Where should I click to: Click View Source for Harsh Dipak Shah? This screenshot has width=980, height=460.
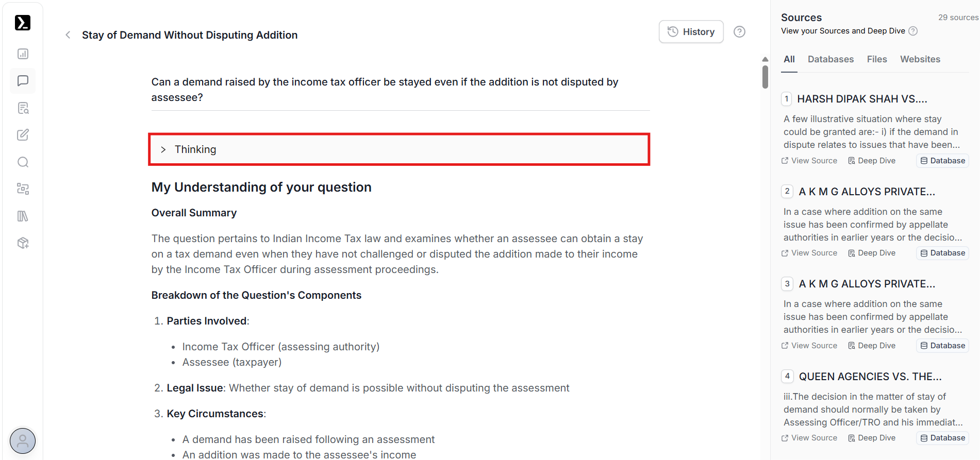(x=809, y=161)
